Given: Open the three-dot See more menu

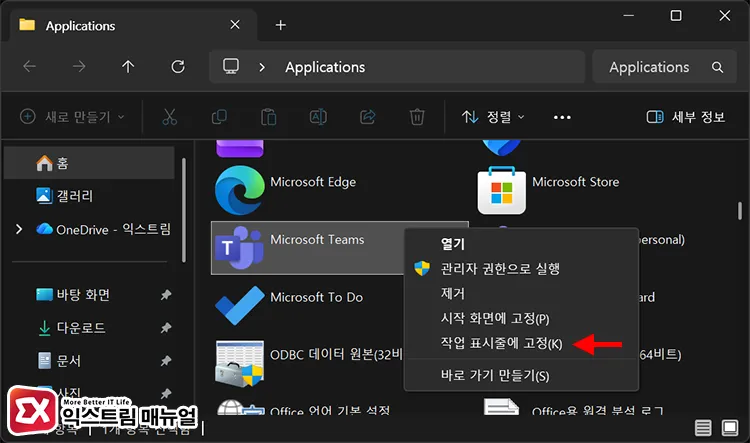Looking at the screenshot, I should pos(562,117).
